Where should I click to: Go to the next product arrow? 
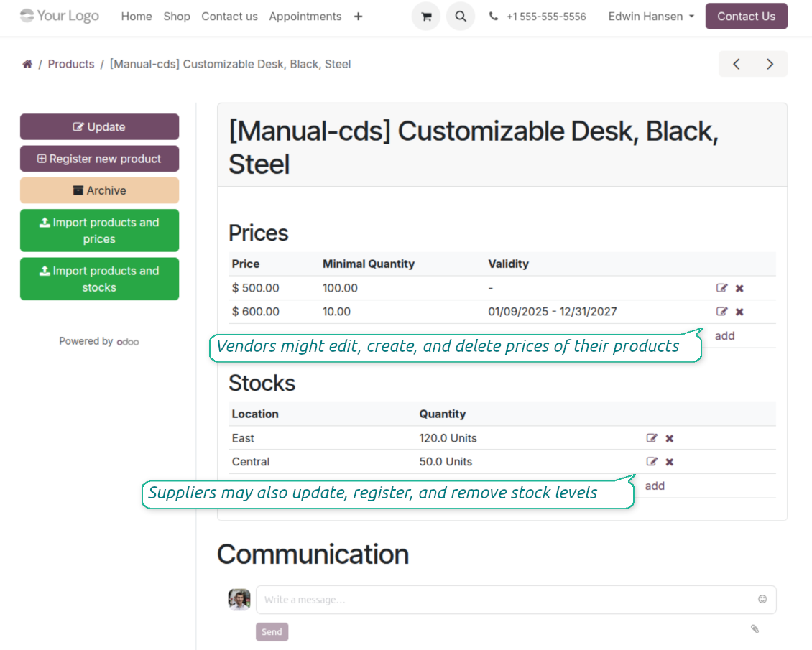click(x=770, y=64)
